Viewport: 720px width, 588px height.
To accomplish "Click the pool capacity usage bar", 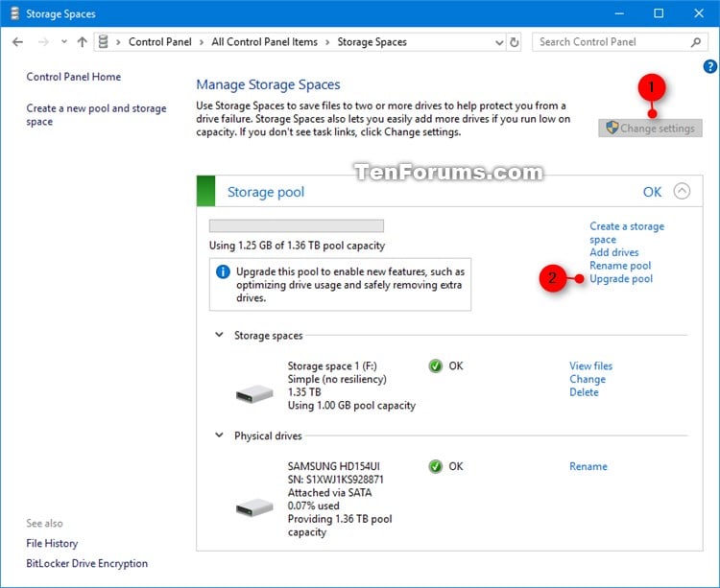I will 297,225.
